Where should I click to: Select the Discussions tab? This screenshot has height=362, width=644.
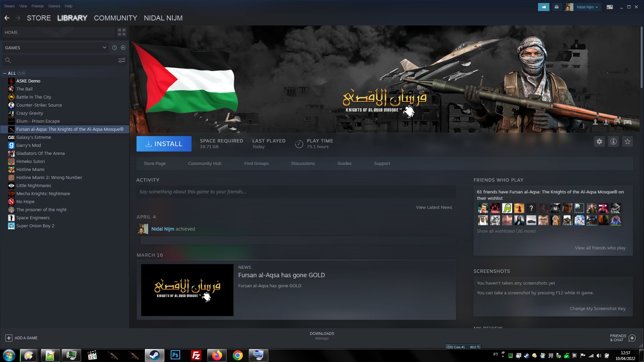(x=303, y=163)
